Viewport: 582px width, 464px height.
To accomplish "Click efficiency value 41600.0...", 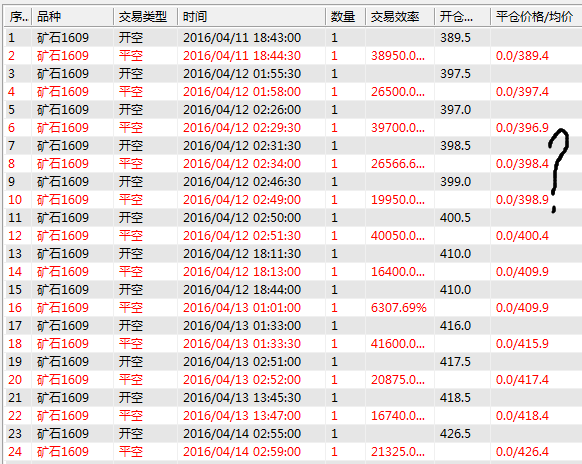I will pyautogui.click(x=398, y=344).
